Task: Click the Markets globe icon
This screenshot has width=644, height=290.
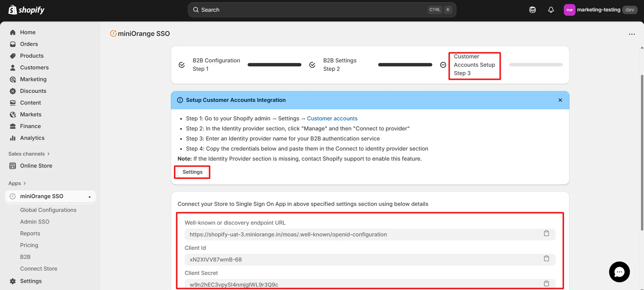Action: (x=13, y=115)
